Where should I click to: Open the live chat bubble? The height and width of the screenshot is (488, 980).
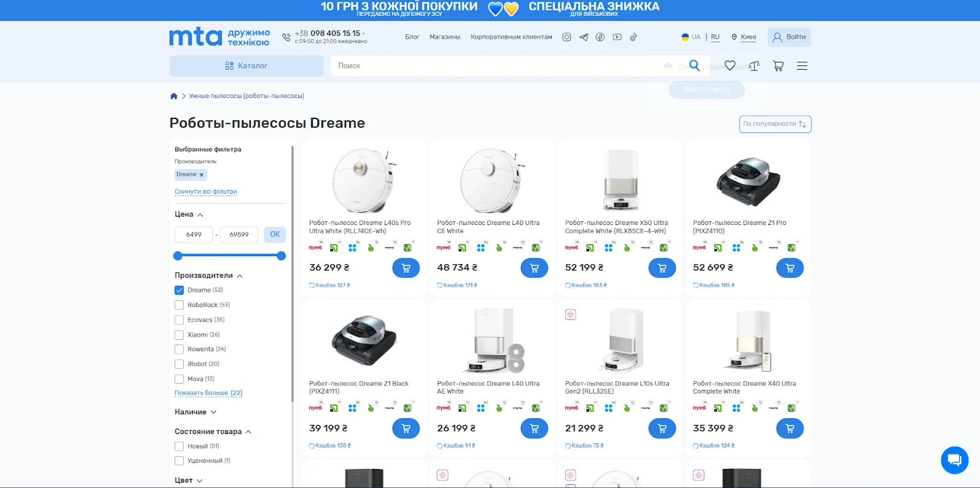[954, 460]
